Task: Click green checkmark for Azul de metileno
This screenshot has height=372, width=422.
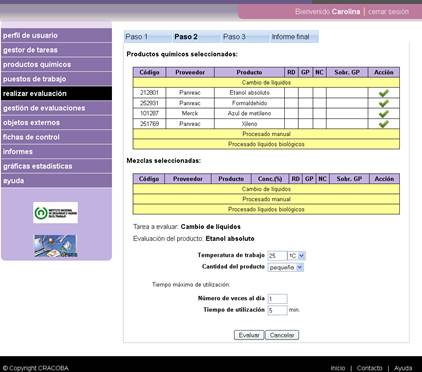Action: (384, 114)
